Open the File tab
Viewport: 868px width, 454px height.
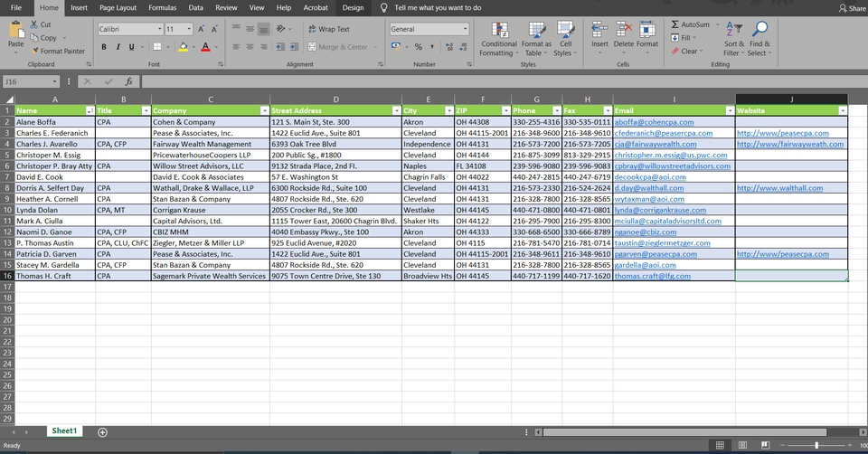pos(16,8)
